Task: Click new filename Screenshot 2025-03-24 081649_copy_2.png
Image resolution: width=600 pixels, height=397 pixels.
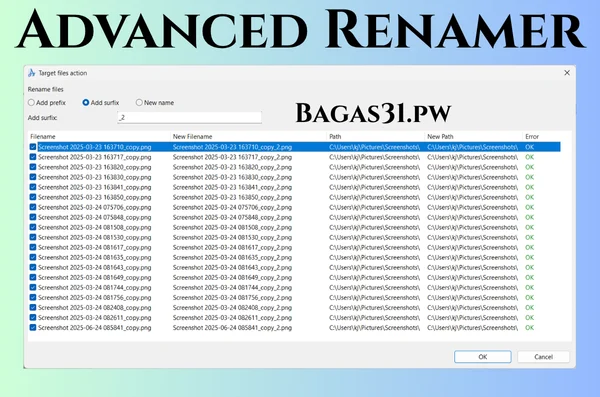Action: point(232,278)
